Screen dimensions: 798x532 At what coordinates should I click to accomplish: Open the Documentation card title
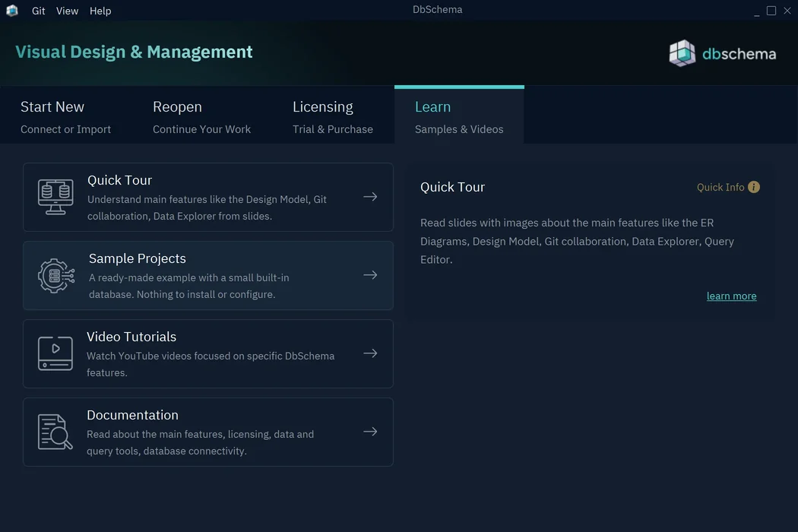(132, 416)
